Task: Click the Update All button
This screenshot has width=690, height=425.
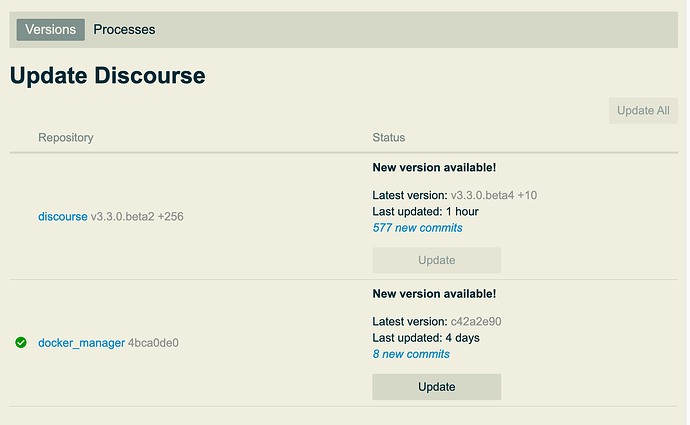Action: [x=643, y=110]
